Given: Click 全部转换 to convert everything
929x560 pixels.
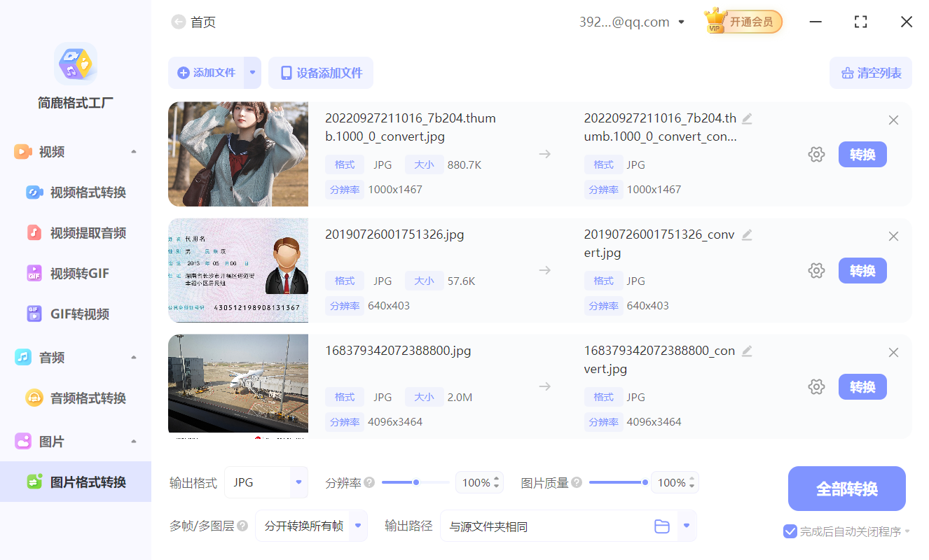Looking at the screenshot, I should [846, 489].
